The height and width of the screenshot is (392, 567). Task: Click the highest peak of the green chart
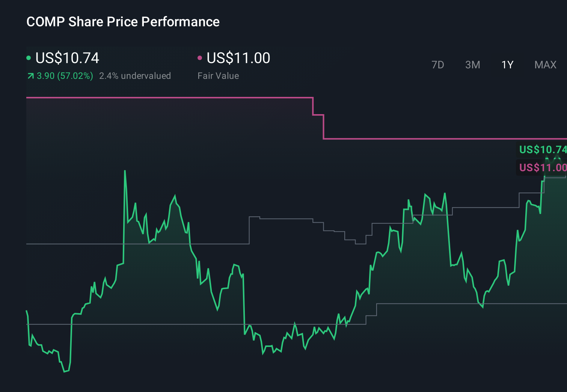coord(124,171)
